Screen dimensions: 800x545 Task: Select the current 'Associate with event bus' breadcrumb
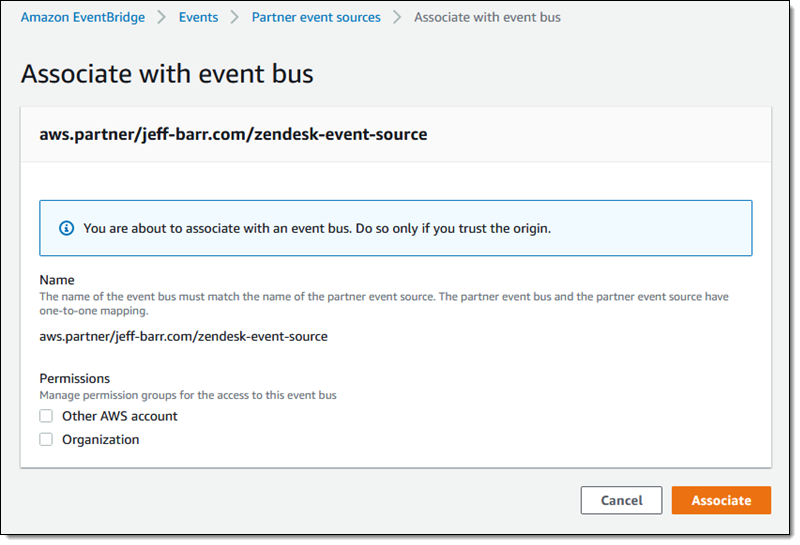487,17
